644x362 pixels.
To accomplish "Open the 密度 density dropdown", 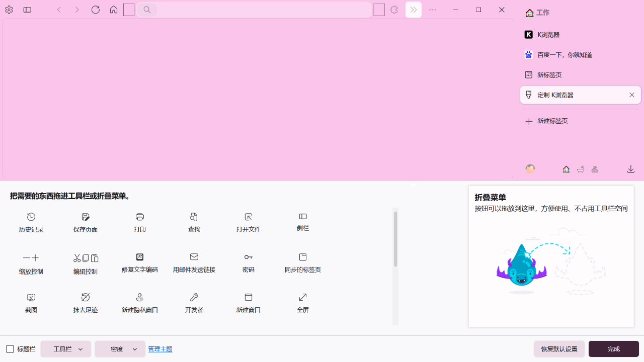I will click(120, 348).
